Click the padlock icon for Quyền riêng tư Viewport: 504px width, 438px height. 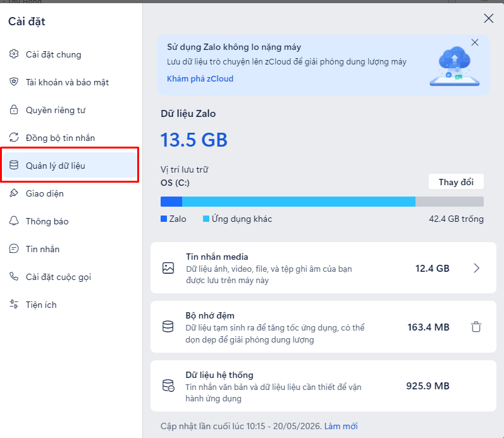pos(14,109)
